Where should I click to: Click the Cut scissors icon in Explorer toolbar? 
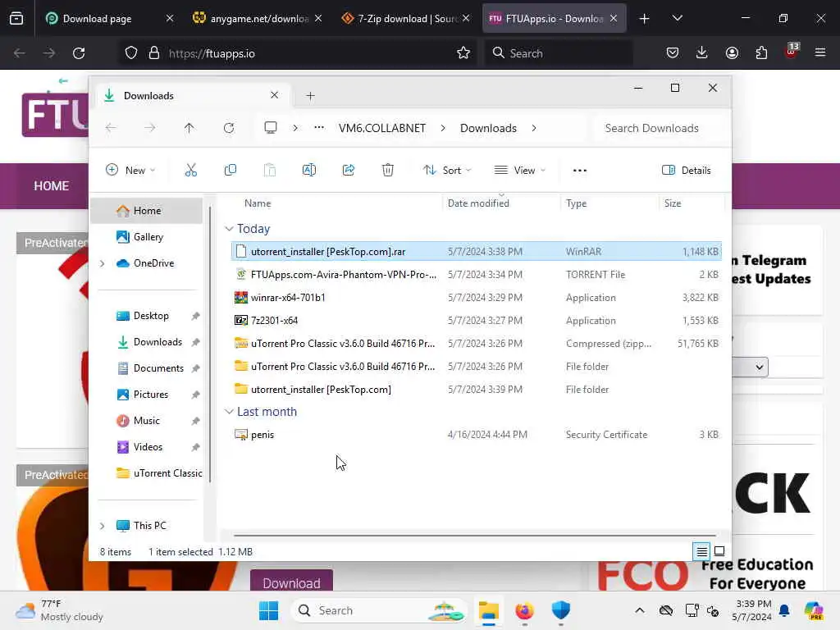pyautogui.click(x=190, y=171)
